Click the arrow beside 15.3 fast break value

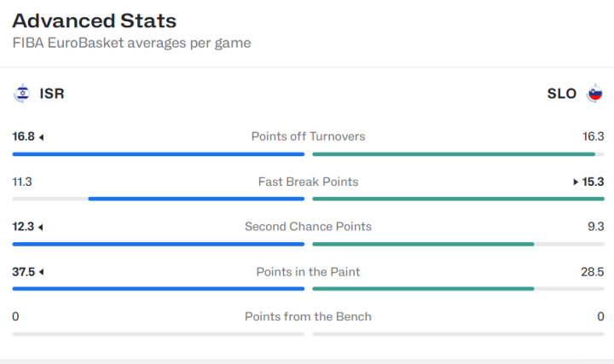(576, 182)
